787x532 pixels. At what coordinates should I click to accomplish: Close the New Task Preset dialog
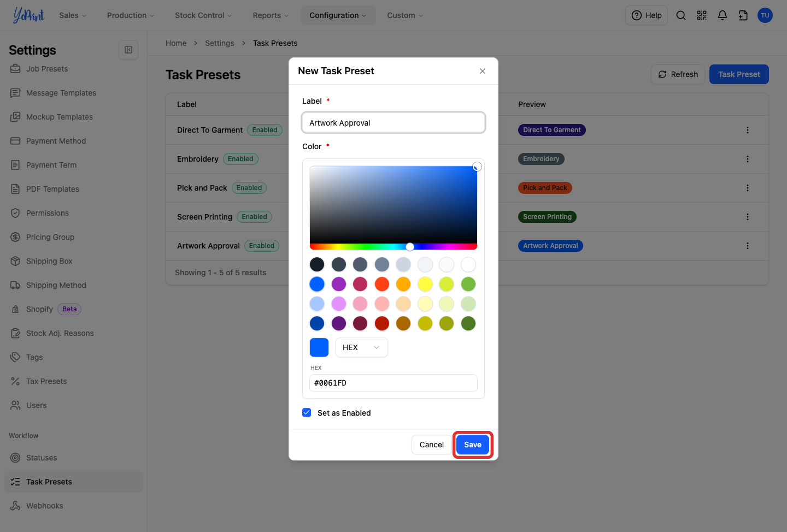pos(483,71)
